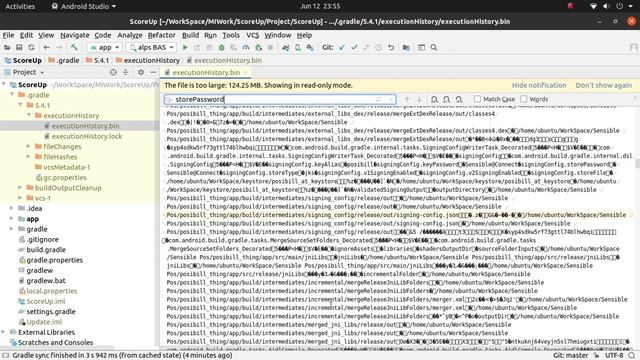Click the toolbar search magnifier icon
Screen dimensions: 640x360
[x=434, y=47]
